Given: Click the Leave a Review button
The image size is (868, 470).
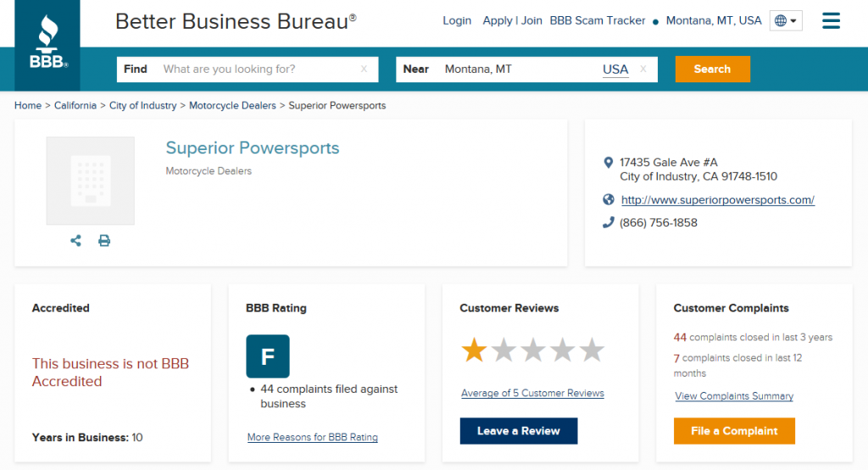Looking at the screenshot, I should click(518, 431).
